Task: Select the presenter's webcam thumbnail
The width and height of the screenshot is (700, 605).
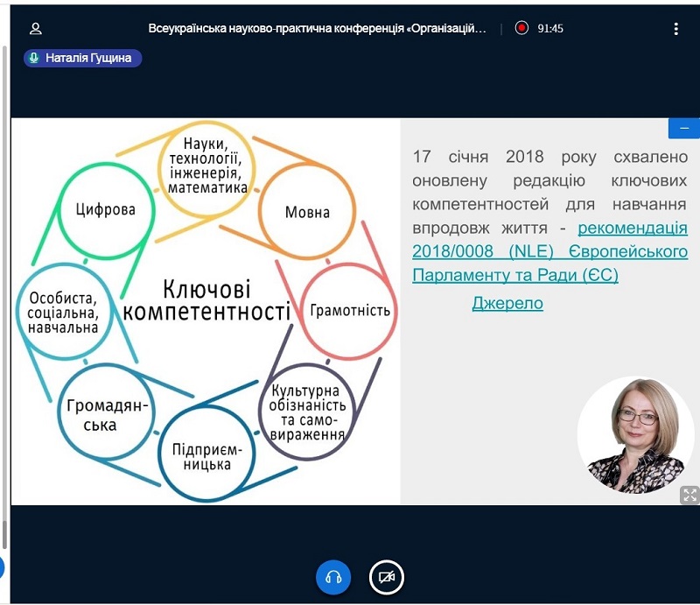Action: (x=629, y=435)
